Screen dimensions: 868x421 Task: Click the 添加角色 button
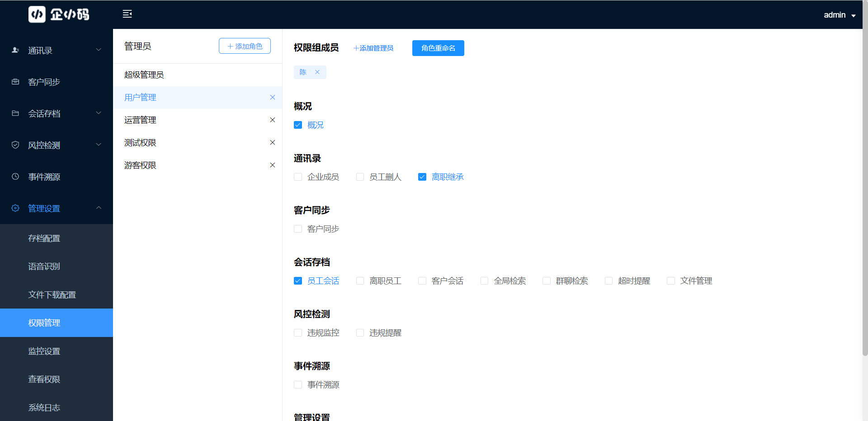245,46
